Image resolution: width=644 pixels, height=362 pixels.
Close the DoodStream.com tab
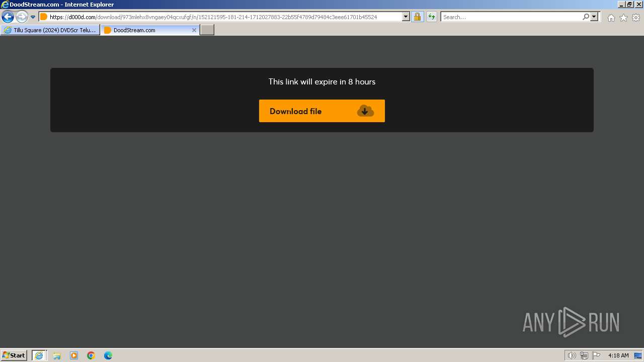pyautogui.click(x=194, y=30)
